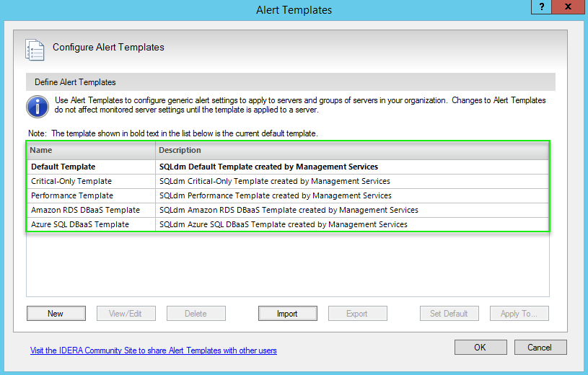Click the Export button

(357, 314)
